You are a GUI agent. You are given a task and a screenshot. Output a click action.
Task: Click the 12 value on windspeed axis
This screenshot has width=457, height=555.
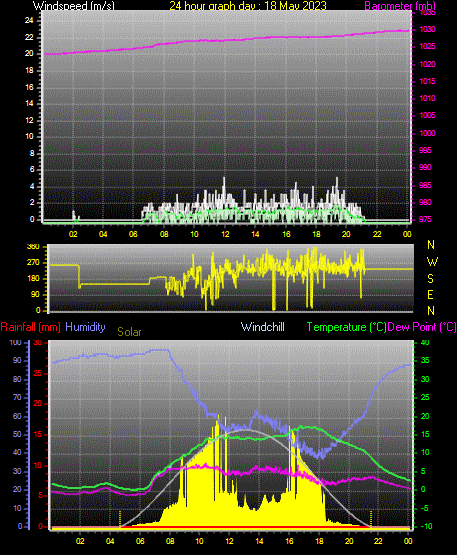point(29,120)
